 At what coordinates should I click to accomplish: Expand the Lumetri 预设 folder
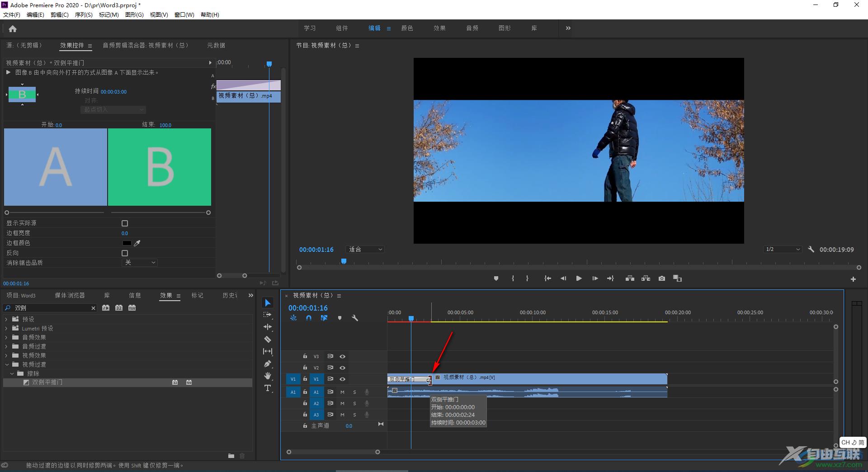(6, 328)
